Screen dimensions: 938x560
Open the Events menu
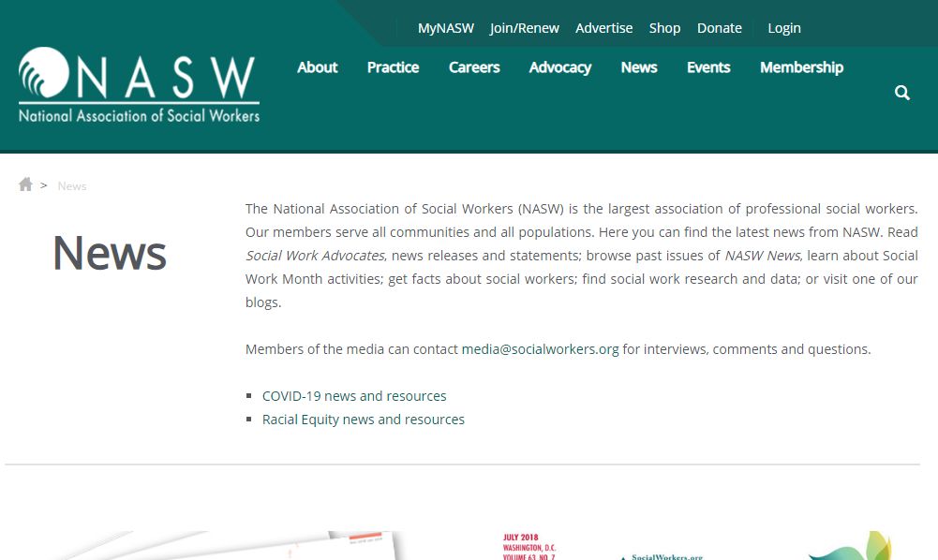pos(708,67)
